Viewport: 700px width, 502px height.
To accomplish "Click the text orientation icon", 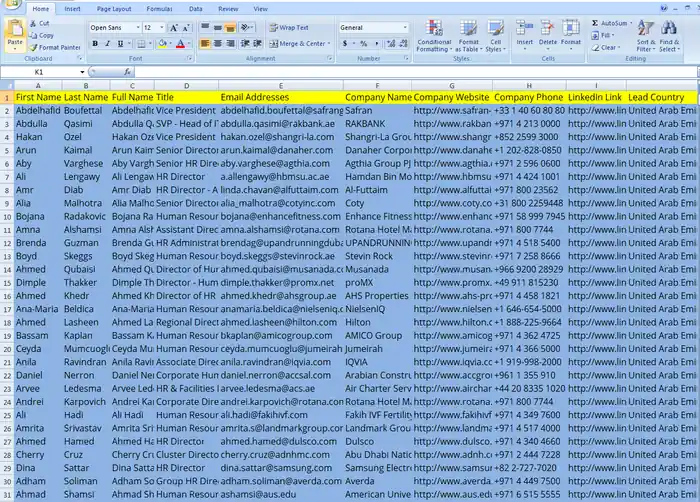I will coord(245,28).
